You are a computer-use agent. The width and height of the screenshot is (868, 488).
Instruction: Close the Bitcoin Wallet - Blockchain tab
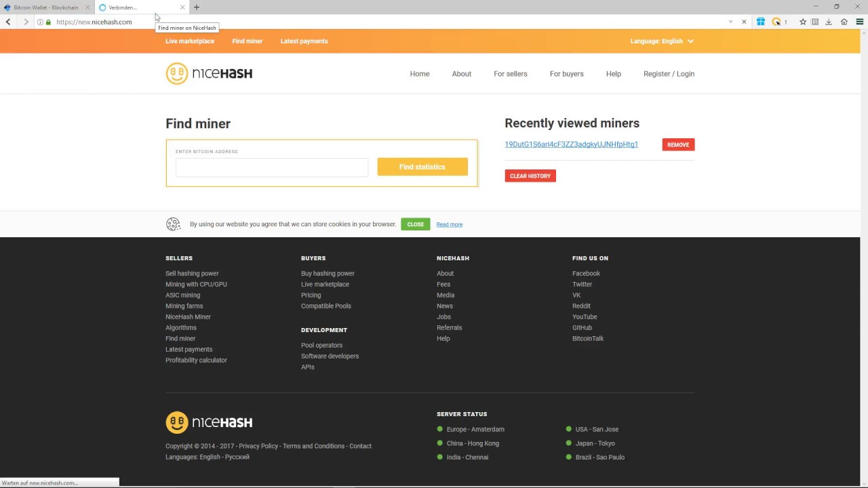pyautogui.click(x=87, y=7)
